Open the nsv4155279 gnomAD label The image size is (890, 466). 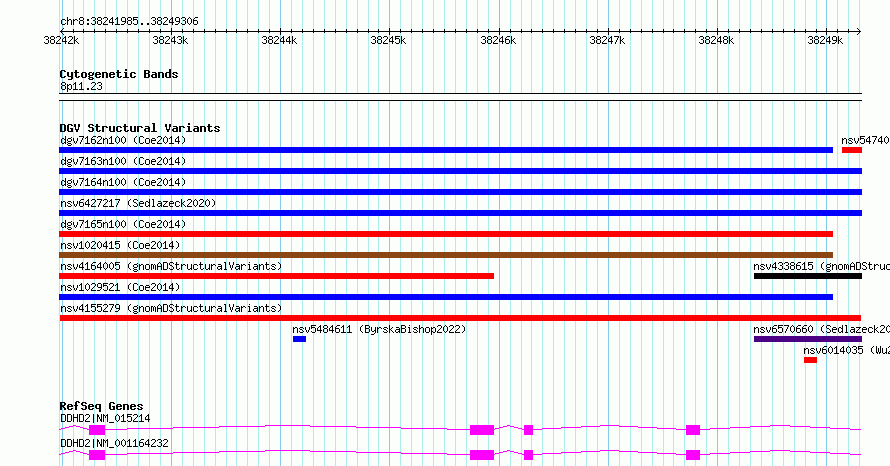tap(171, 308)
